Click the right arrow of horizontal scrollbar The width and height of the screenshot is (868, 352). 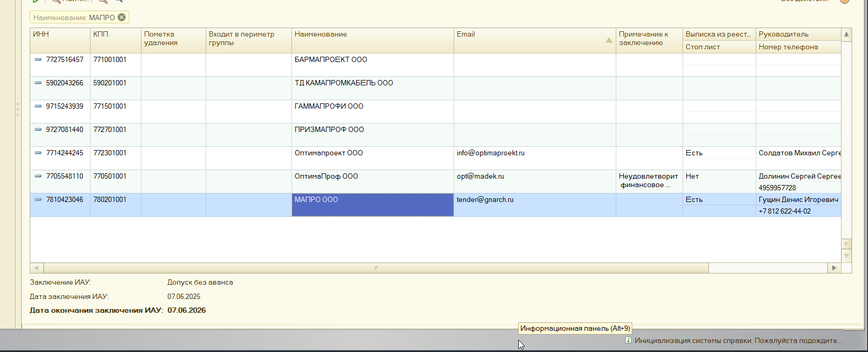click(x=834, y=268)
